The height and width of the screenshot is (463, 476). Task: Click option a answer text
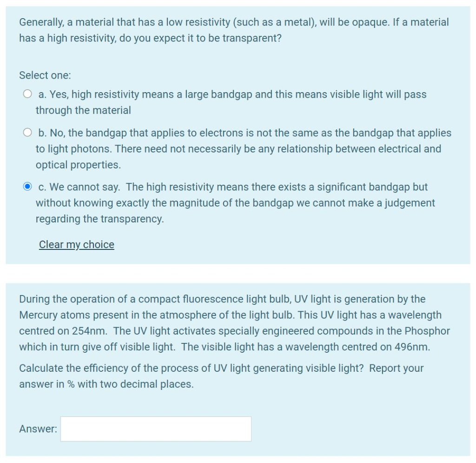click(231, 94)
